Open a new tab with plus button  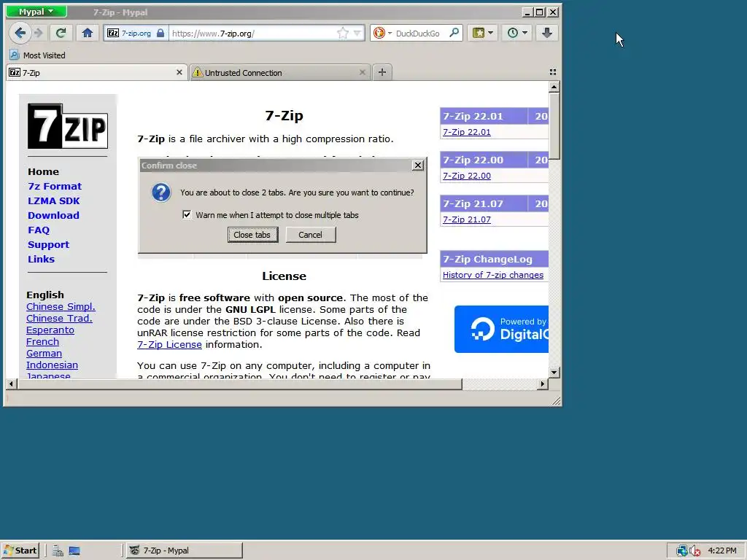[x=382, y=72]
